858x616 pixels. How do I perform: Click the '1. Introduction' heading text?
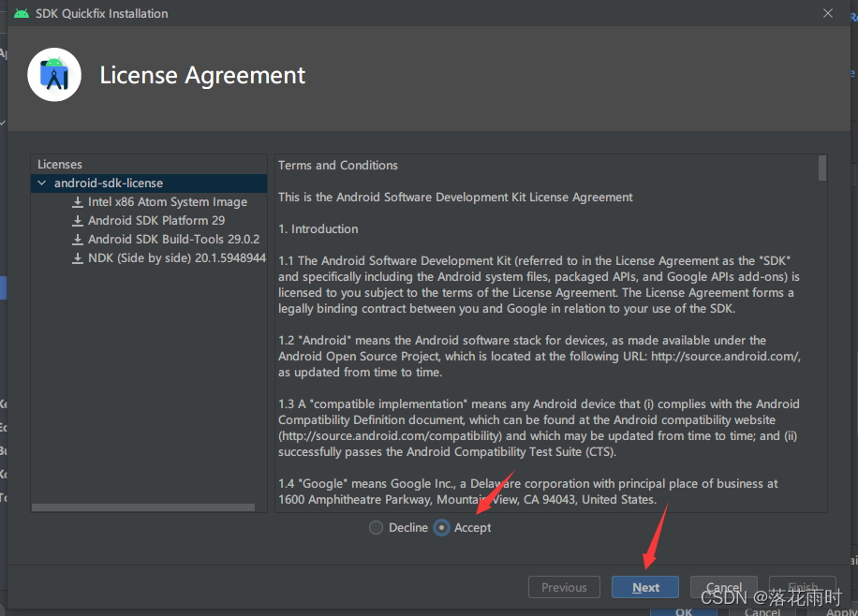(318, 228)
